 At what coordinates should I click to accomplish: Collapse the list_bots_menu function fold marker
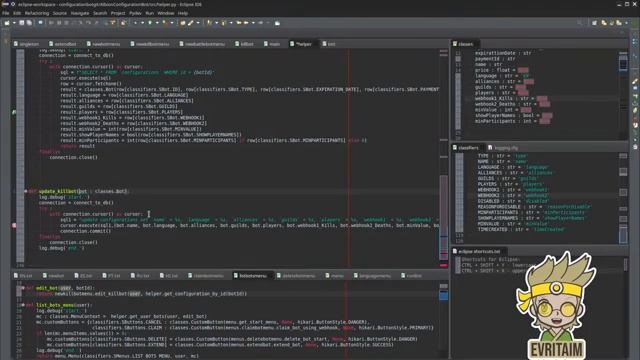coord(23,305)
